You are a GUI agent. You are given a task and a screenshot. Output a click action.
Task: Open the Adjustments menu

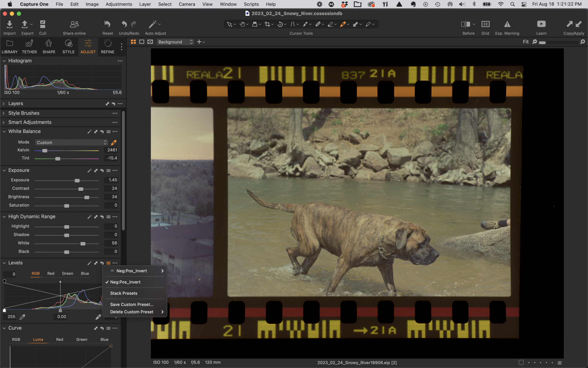click(x=119, y=4)
